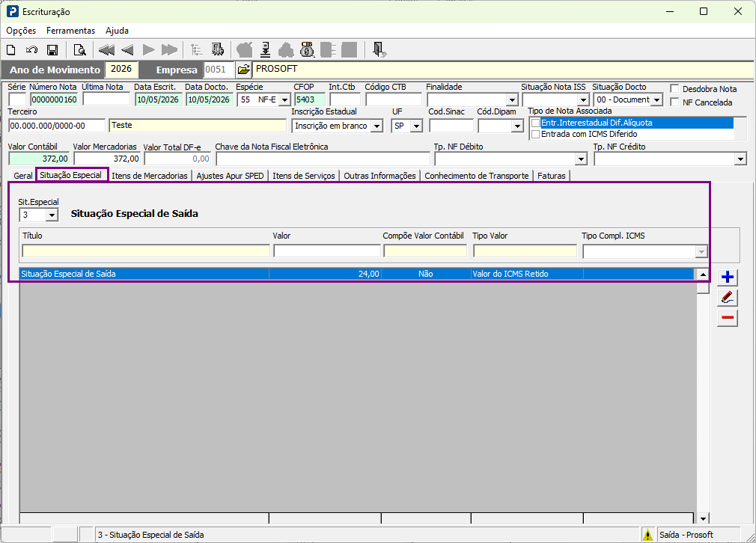Toggle Entrada com ICMS Diferido checkbox
Viewport: 756px width, 543px height.
point(535,135)
